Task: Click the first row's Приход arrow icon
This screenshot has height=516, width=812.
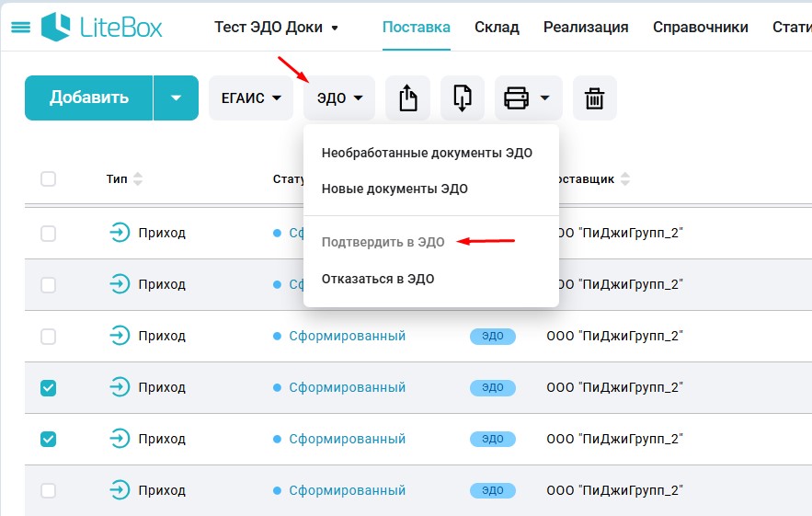Action: click(120, 233)
